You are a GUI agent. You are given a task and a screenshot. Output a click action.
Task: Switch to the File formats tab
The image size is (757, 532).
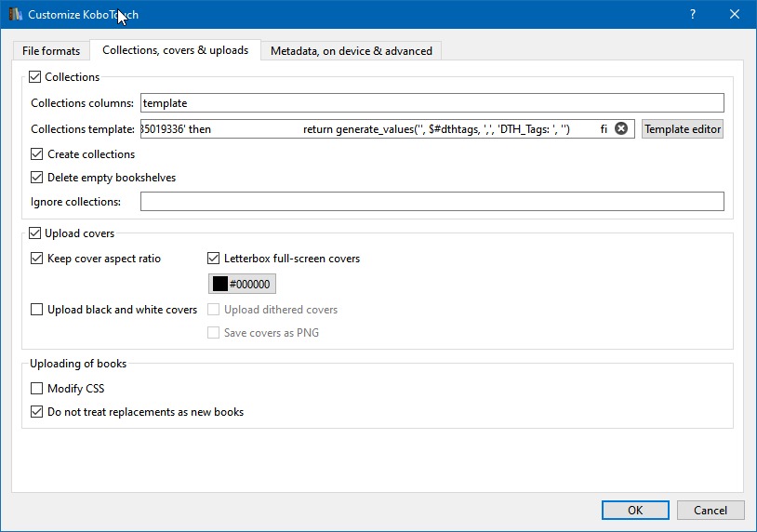click(x=51, y=51)
